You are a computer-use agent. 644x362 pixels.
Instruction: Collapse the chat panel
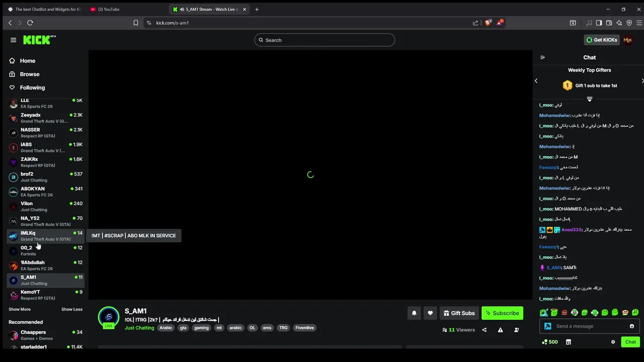542,57
